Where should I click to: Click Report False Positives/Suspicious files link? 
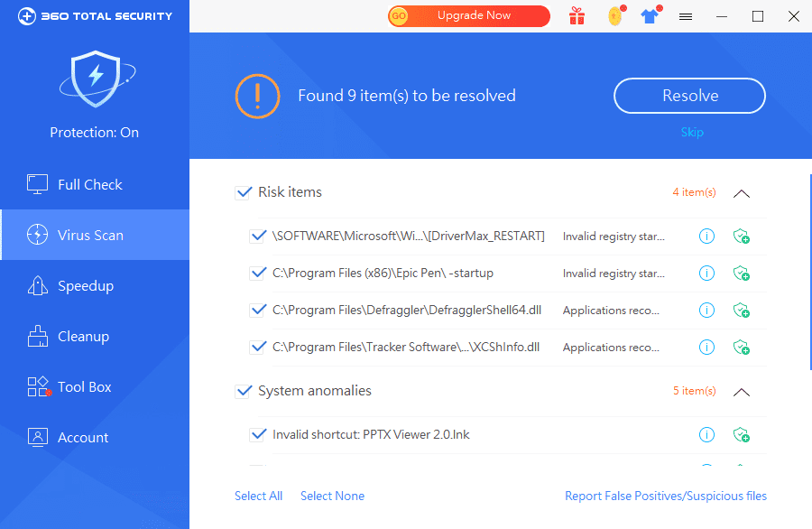(x=666, y=496)
